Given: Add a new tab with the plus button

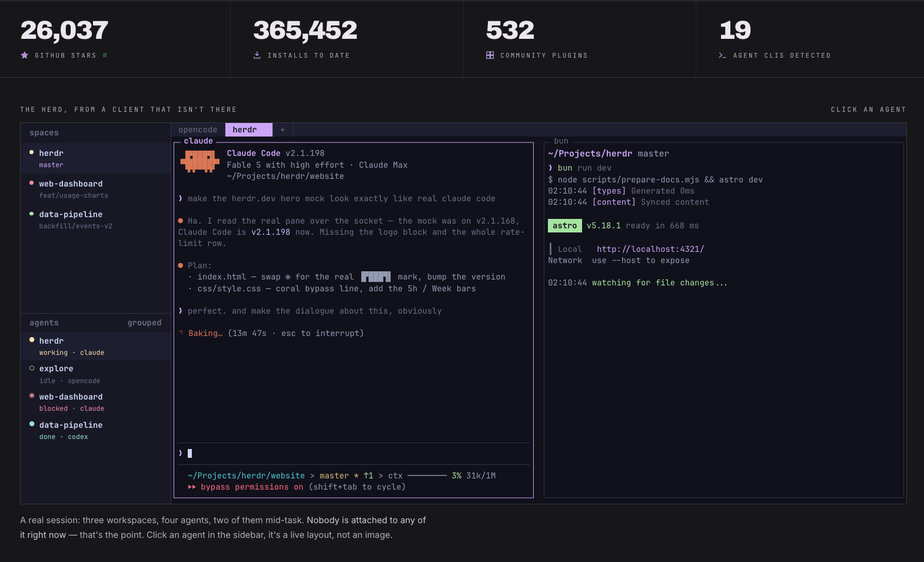Looking at the screenshot, I should (282, 129).
